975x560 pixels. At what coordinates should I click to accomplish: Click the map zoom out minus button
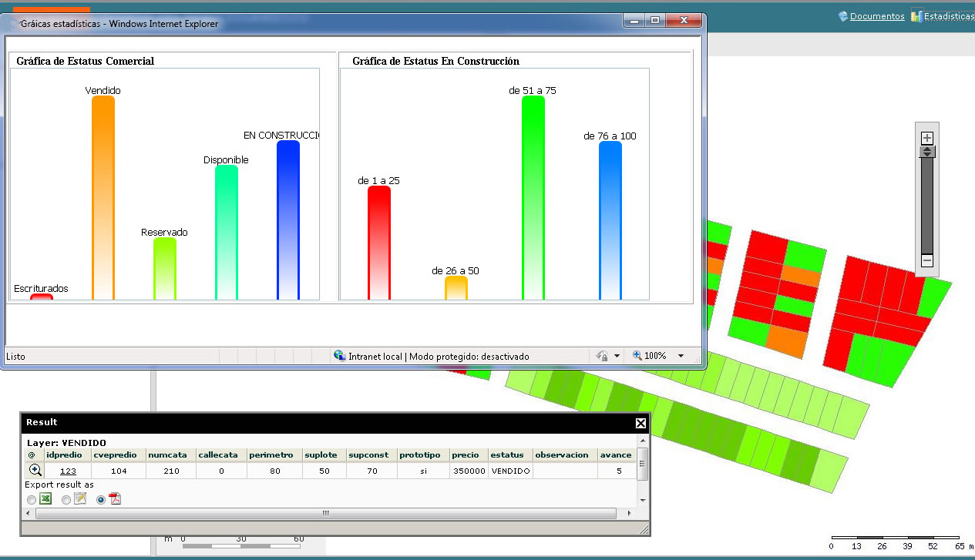(927, 261)
